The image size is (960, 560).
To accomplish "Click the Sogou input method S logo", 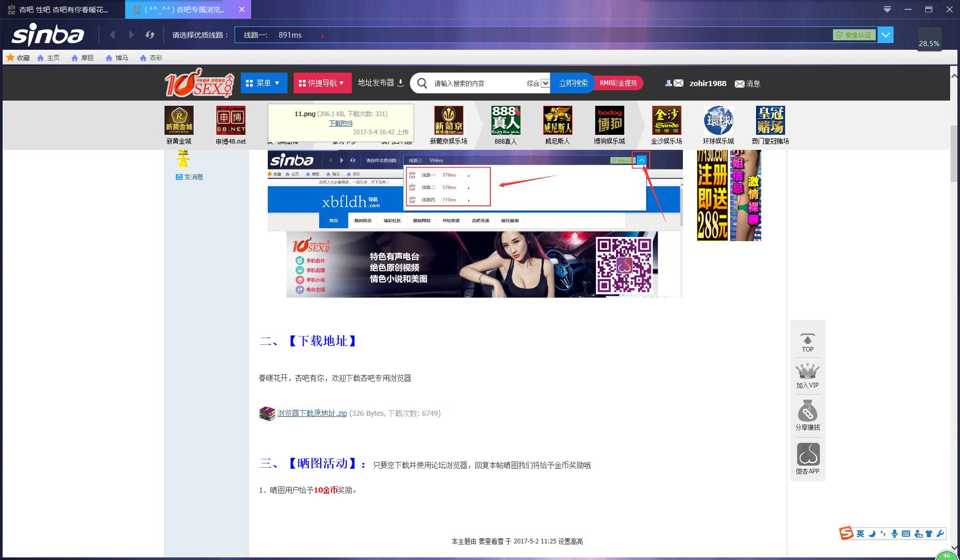I will [x=846, y=533].
